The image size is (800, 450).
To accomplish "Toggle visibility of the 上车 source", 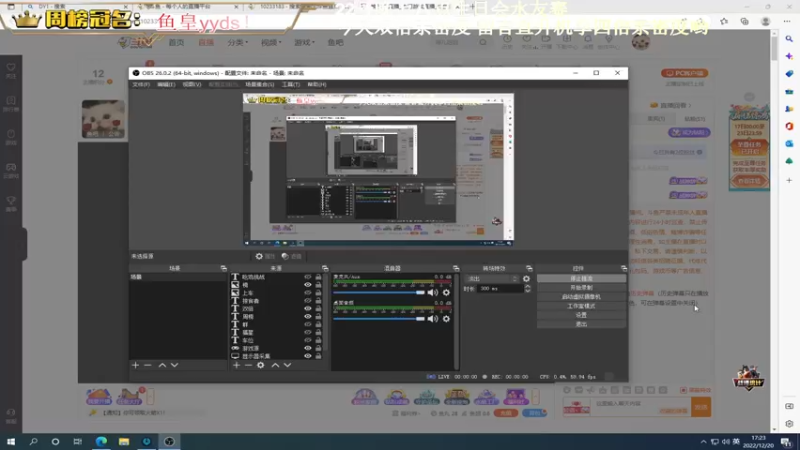I will [308, 293].
